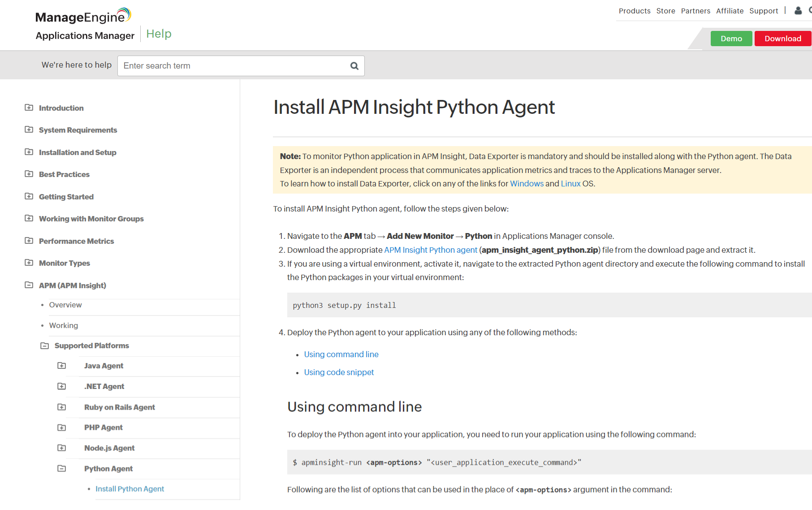This screenshot has height=510, width=812.
Task: Select the PHP Agent label
Action: pyautogui.click(x=103, y=428)
